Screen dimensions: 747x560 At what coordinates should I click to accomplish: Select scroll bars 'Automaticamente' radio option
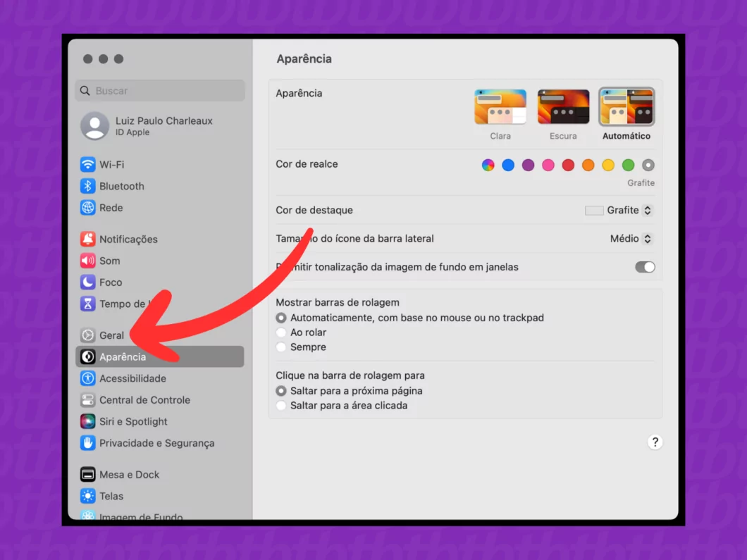pos(281,318)
